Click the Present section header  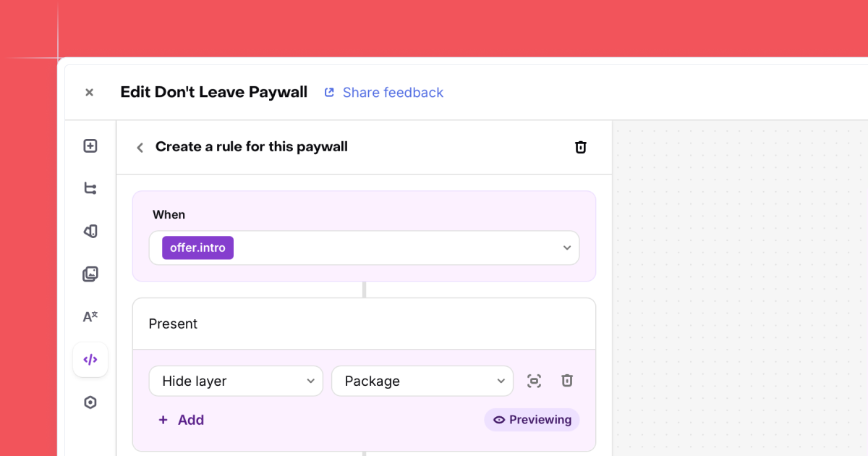(364, 324)
